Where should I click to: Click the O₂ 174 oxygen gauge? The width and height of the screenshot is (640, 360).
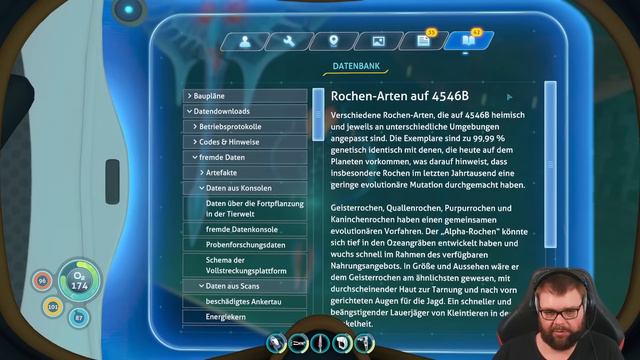coord(79,281)
